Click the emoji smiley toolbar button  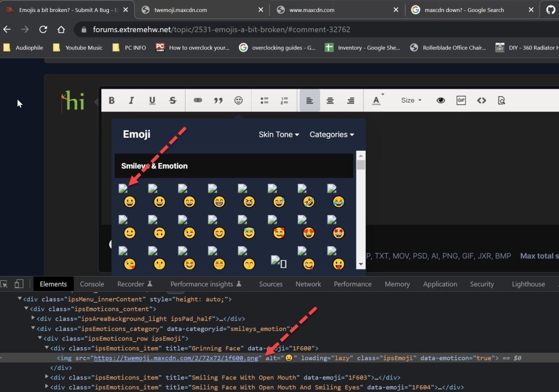point(238,101)
